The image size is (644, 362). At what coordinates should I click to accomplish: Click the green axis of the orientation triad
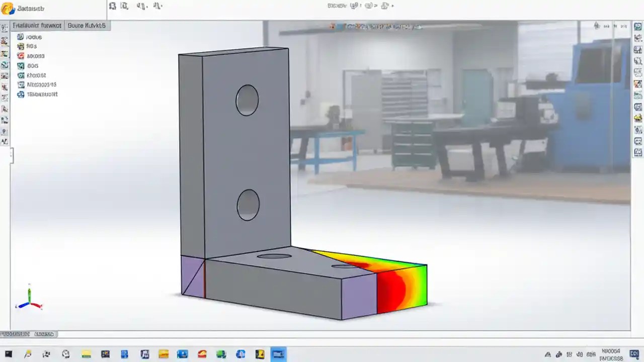29,294
